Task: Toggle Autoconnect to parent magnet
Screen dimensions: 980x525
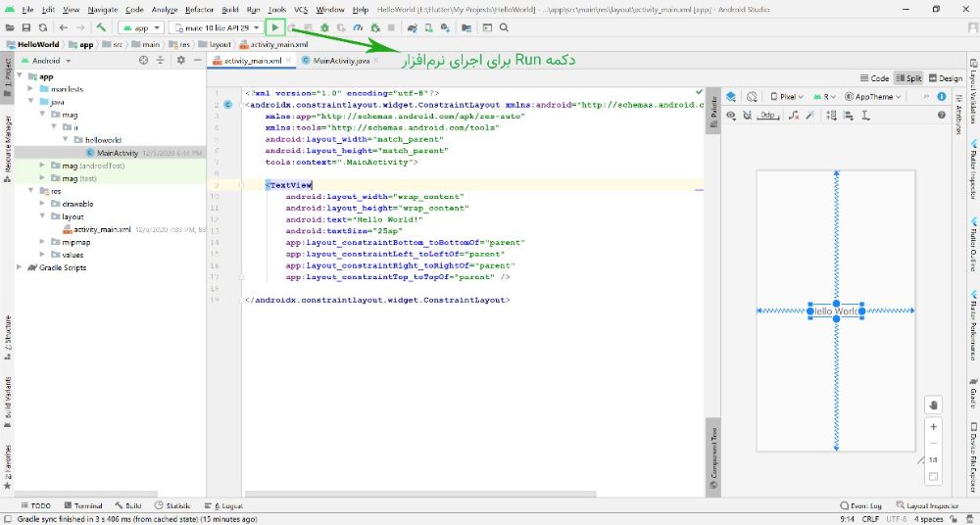Action: [747, 115]
